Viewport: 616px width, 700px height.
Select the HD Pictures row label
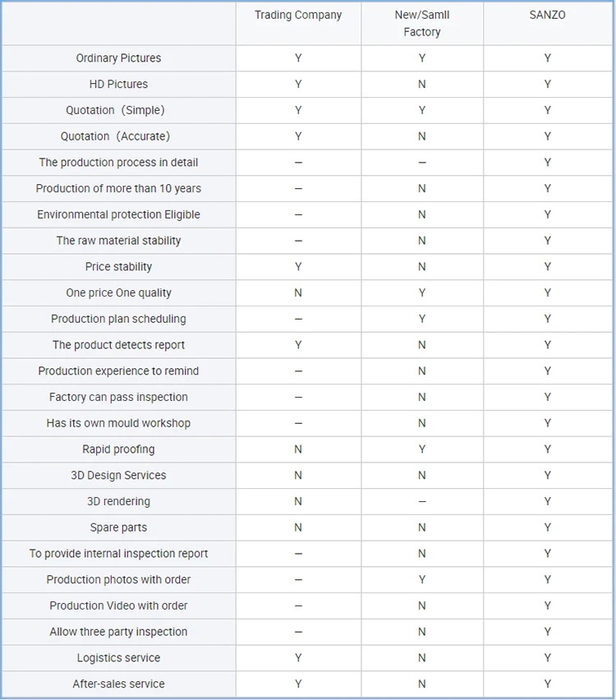click(x=118, y=84)
